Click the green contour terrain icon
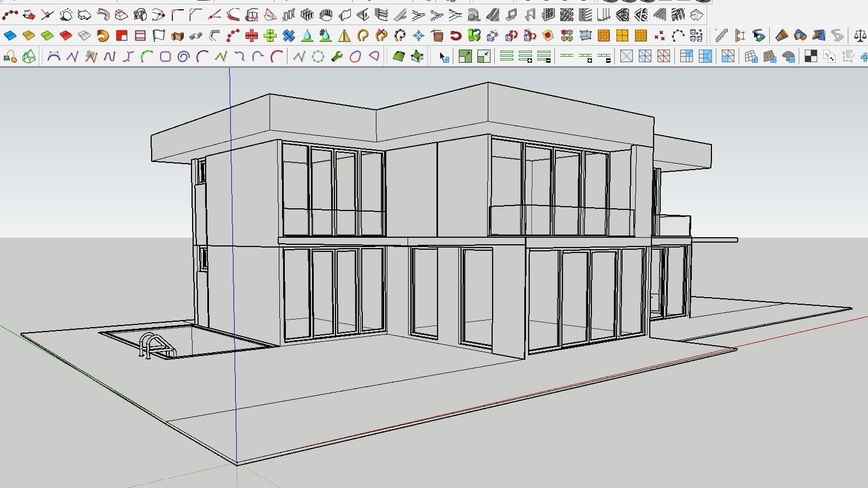Image resolution: width=868 pixels, height=488 pixels. pyautogui.click(x=398, y=56)
